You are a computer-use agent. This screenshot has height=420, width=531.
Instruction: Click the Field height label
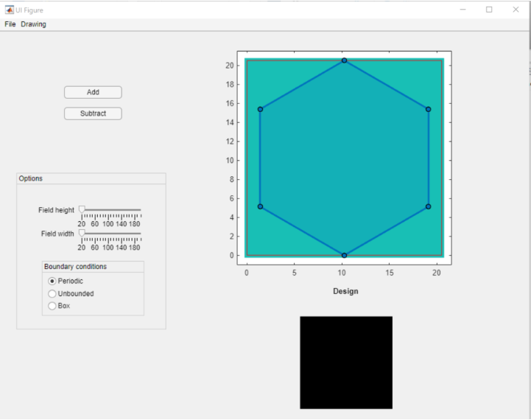(56, 210)
